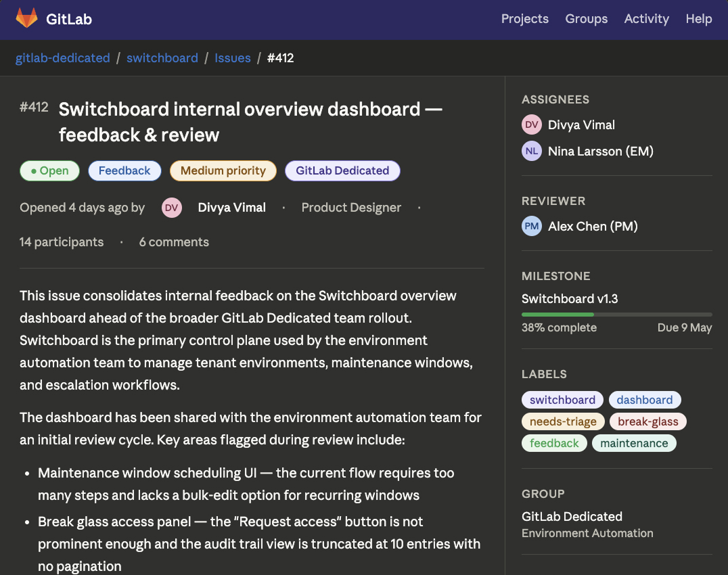Click the ASSIGNEES section header
Image resolution: width=728 pixels, height=575 pixels.
click(x=555, y=99)
